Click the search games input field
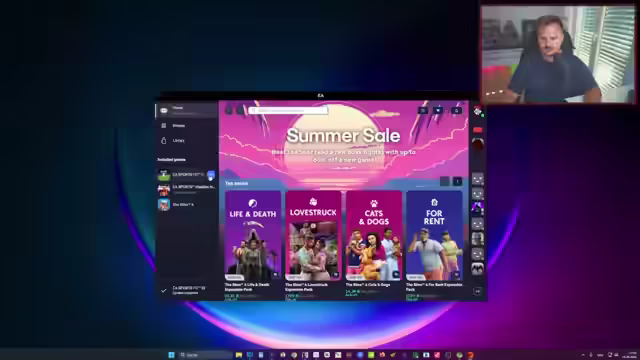Viewport: 640px width, 360px height. click(288, 110)
